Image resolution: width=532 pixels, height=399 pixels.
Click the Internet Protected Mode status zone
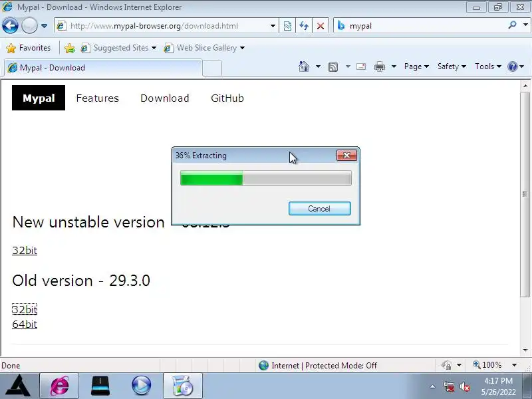(317, 365)
